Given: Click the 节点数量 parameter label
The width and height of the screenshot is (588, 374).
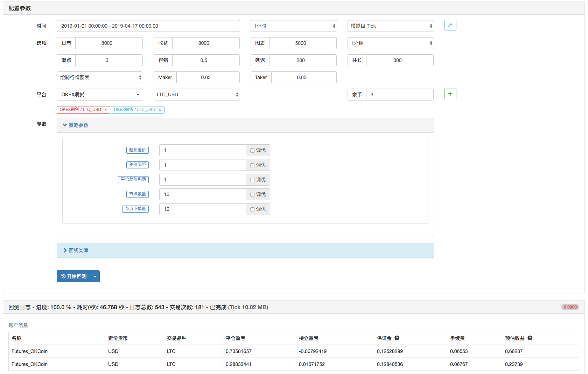Looking at the screenshot, I should pyautogui.click(x=138, y=194).
